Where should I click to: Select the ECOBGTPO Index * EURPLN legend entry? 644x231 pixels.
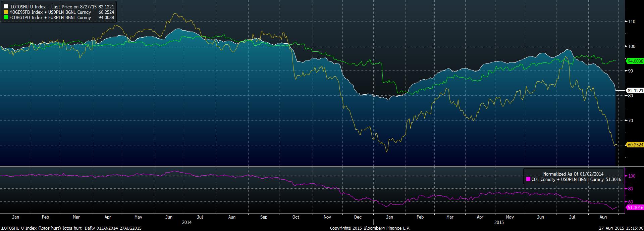(59, 17)
